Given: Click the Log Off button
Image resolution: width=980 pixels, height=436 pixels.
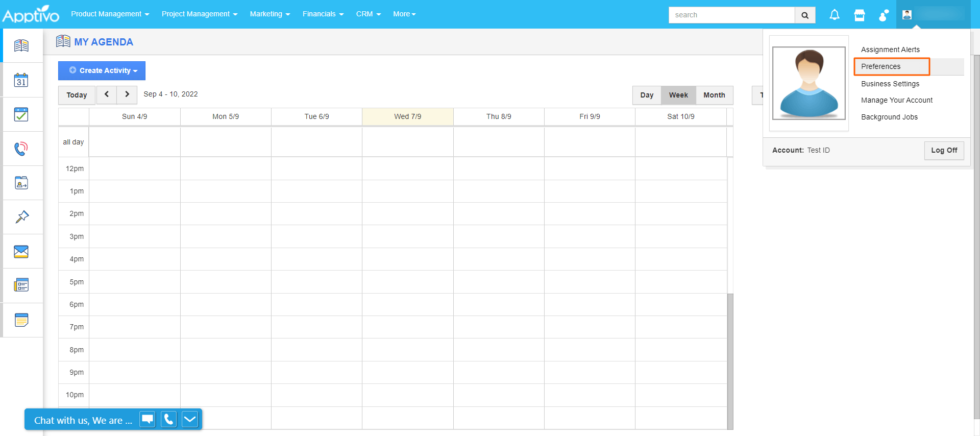Looking at the screenshot, I should 944,150.
